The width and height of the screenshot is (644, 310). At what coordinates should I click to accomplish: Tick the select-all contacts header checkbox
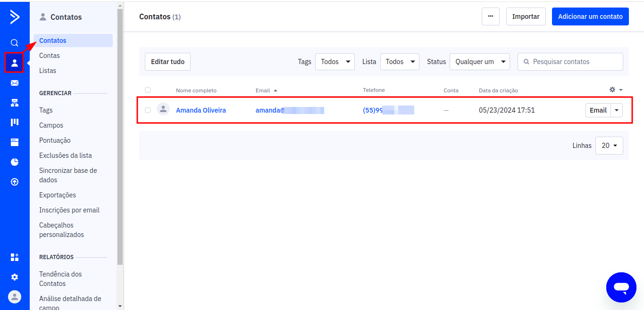(x=148, y=90)
